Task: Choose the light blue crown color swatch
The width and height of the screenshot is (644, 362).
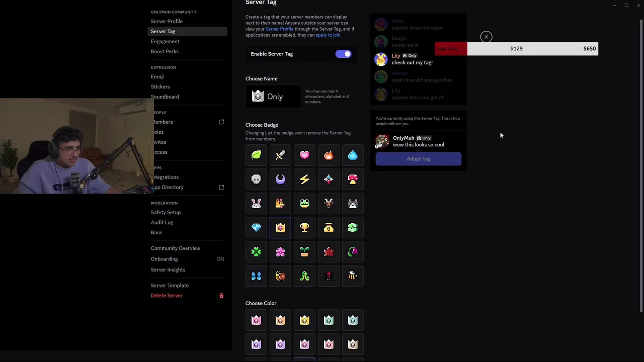Action: point(353,320)
